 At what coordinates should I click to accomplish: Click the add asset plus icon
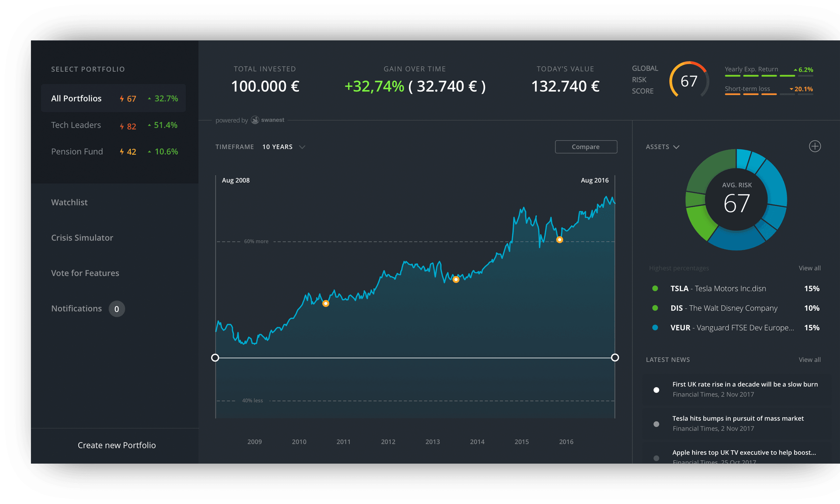coord(815,146)
